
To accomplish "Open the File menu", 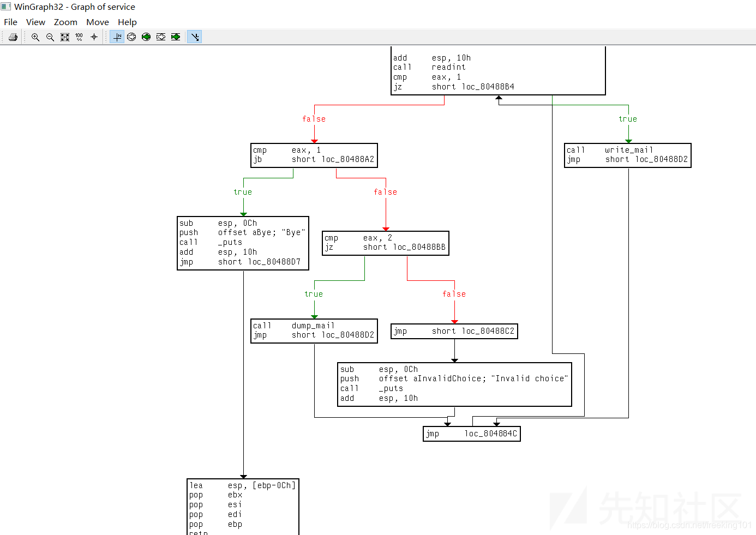I will coord(11,22).
